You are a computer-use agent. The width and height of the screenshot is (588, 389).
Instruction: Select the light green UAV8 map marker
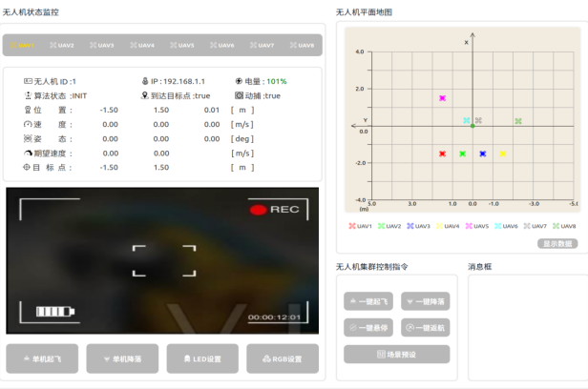pyautogui.click(x=518, y=121)
